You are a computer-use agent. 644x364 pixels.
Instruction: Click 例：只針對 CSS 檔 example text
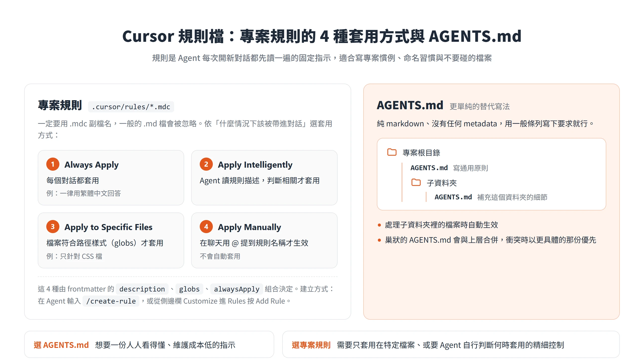point(74,256)
